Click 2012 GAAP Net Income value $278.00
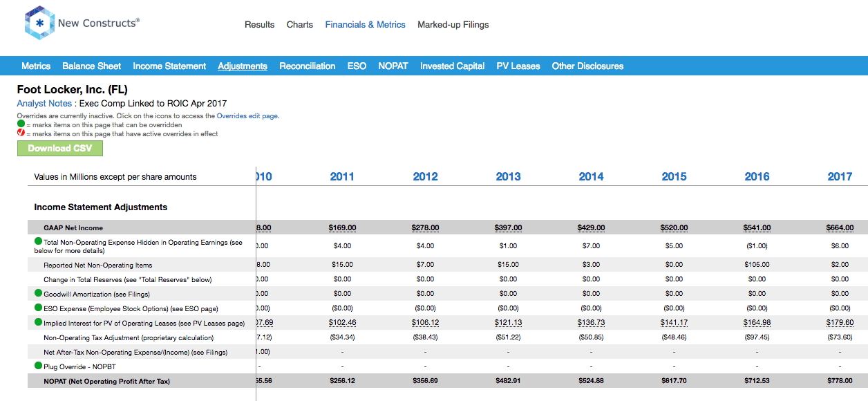 tap(425, 228)
